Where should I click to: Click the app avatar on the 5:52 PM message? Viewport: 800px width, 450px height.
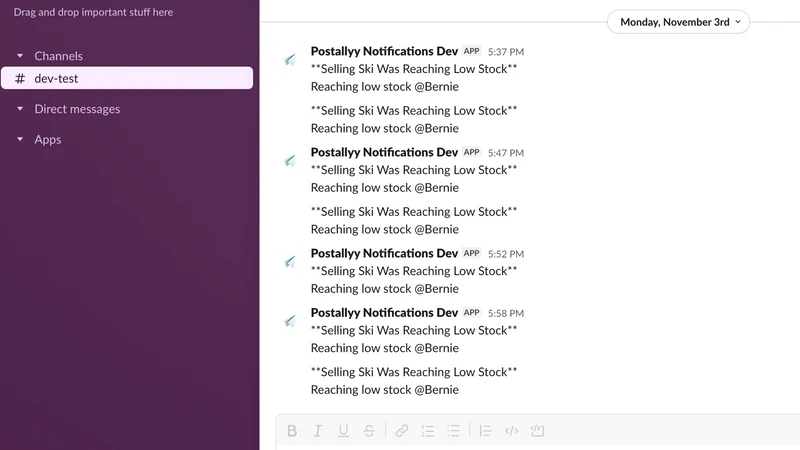pos(290,262)
